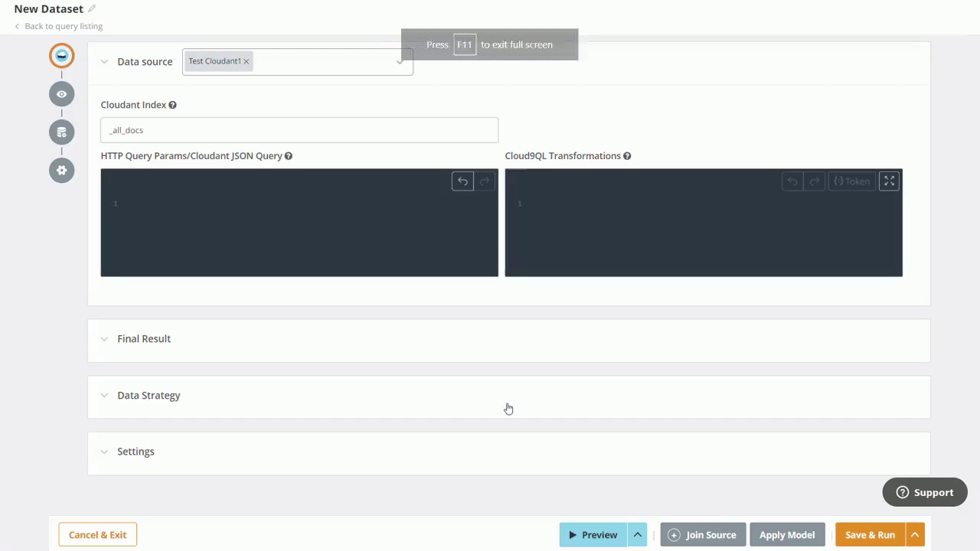The image size is (980, 551).
Task: Open the Settings gear step icon
Action: coord(61,170)
